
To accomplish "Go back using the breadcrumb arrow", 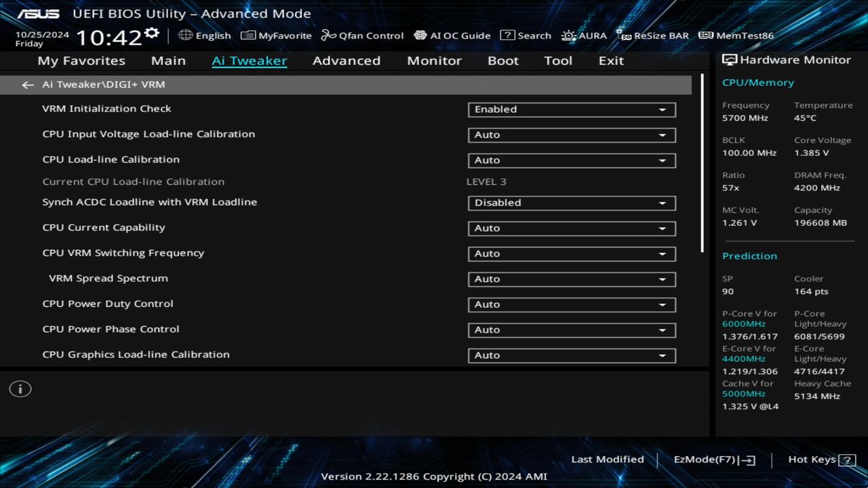I will point(27,84).
